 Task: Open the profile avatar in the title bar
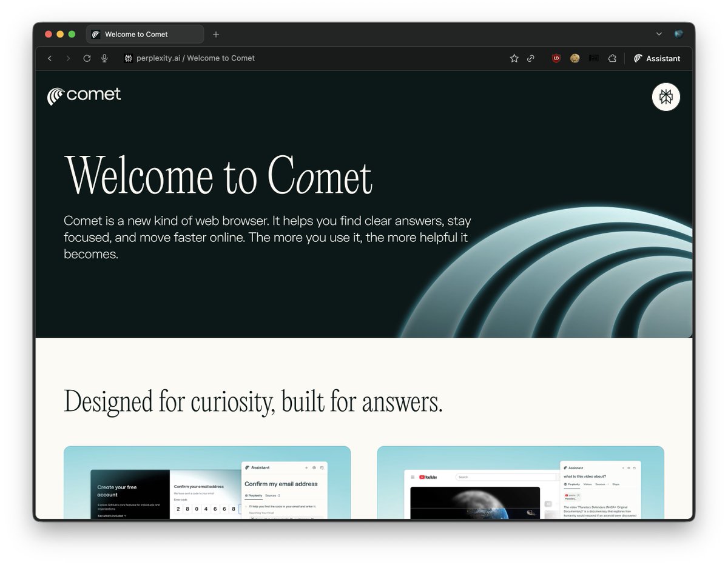(x=679, y=34)
